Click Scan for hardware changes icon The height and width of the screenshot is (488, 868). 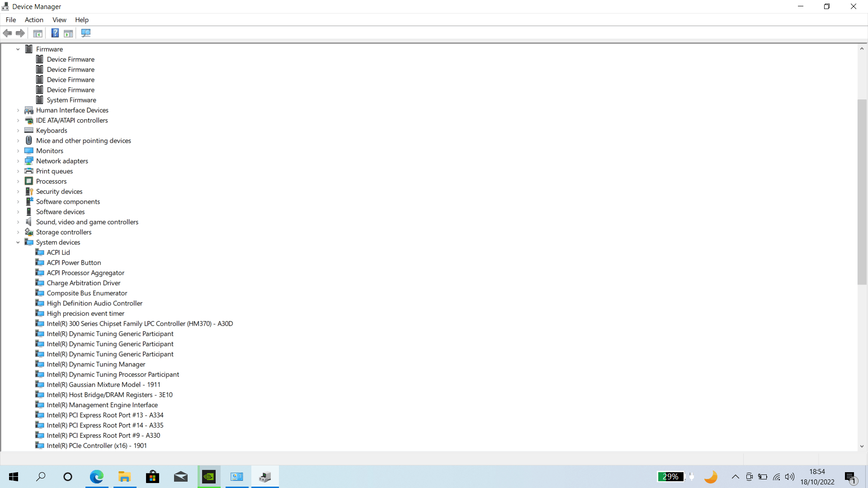click(x=86, y=33)
